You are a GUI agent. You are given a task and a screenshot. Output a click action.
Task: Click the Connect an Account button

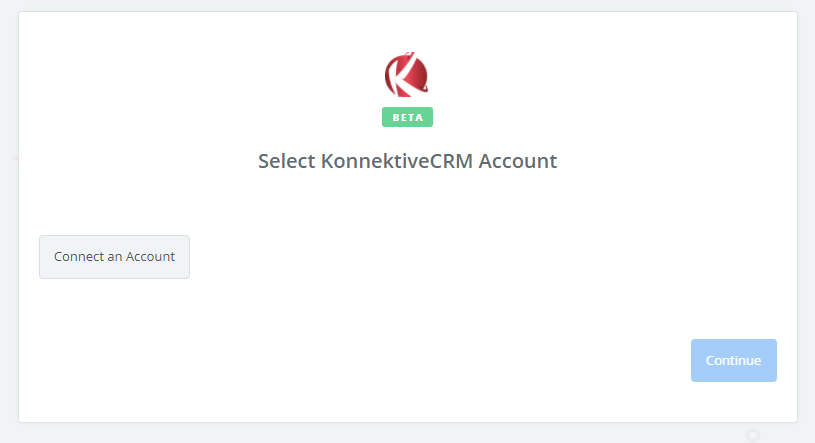pos(114,257)
